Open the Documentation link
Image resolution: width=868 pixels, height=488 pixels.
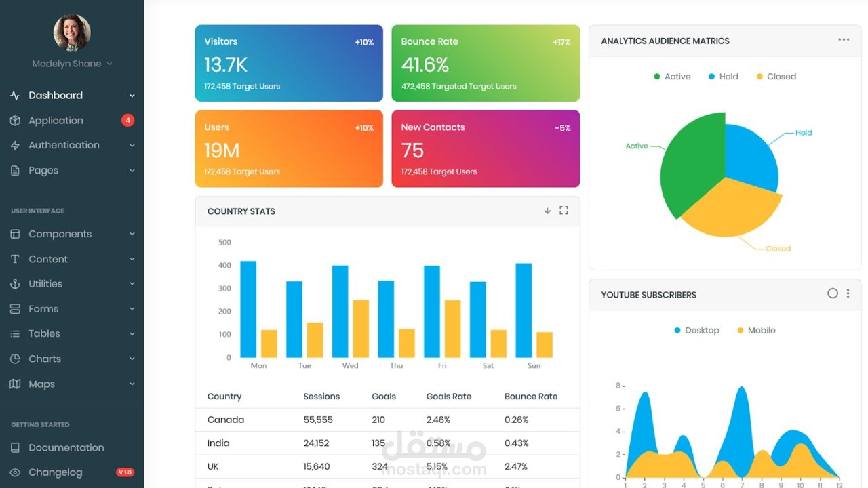coord(72,448)
